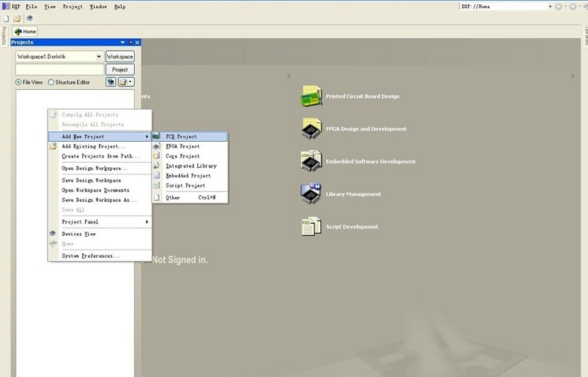Close the Projects panel
The height and width of the screenshot is (377, 588).
click(138, 42)
